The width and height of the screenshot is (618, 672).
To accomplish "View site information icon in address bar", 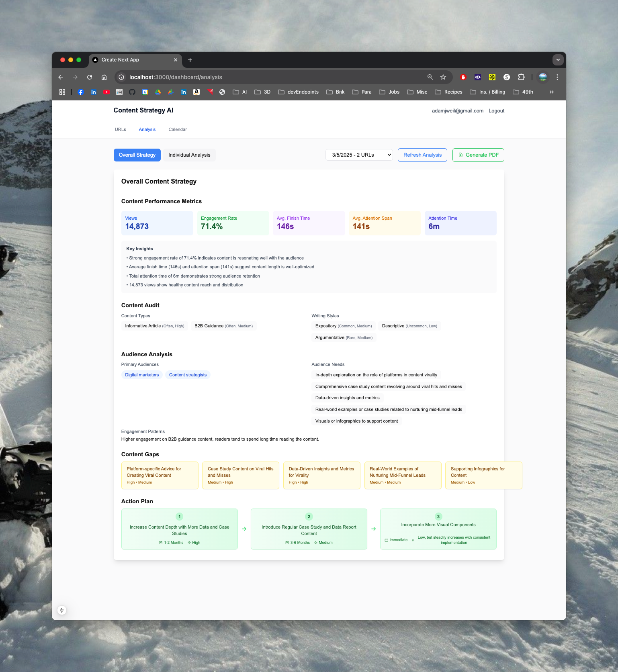I will pyautogui.click(x=121, y=77).
